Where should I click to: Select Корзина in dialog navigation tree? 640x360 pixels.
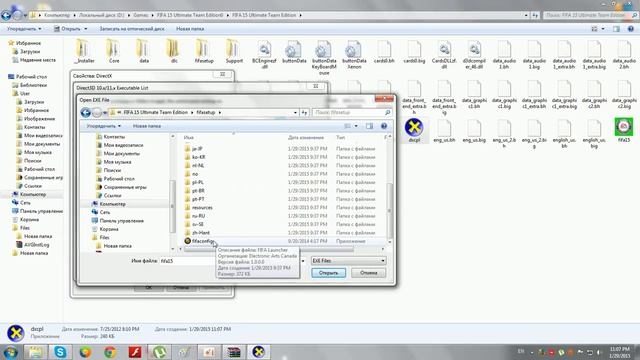(x=109, y=229)
